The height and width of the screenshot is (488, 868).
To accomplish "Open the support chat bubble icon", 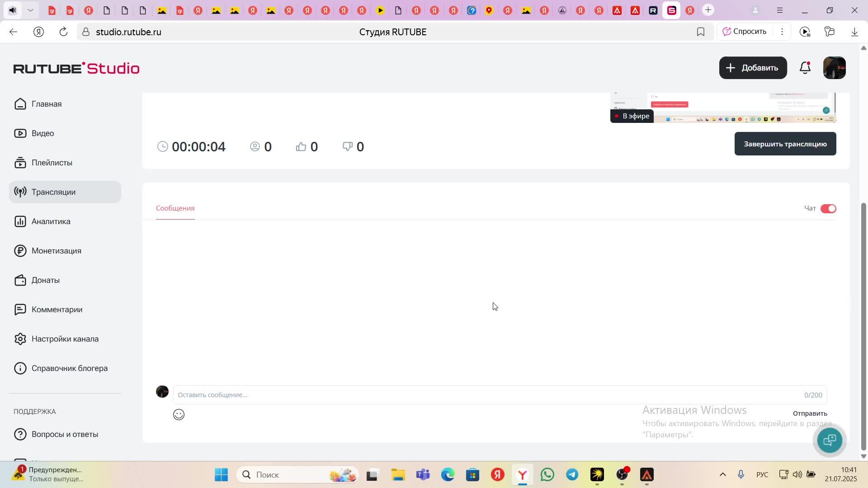I will [x=830, y=440].
